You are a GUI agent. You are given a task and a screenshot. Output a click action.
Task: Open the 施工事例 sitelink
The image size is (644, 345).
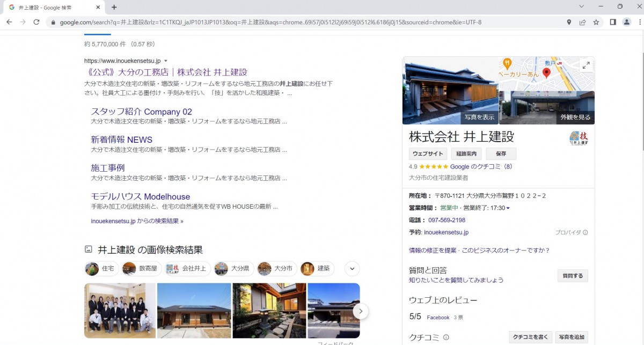[108, 168]
